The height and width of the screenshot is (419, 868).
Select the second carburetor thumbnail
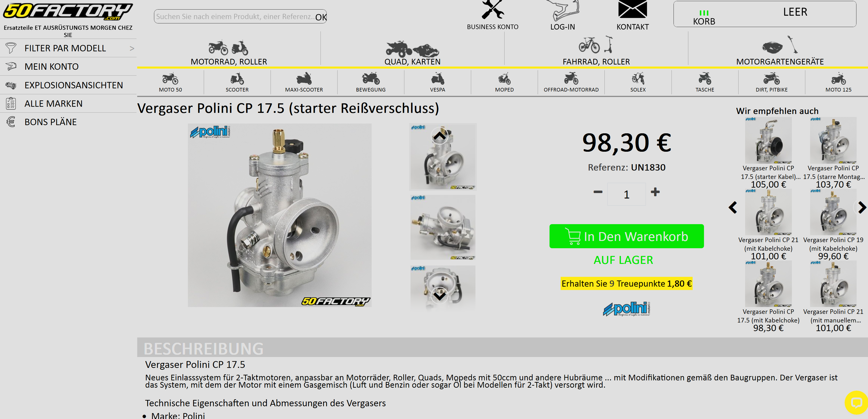click(x=443, y=227)
